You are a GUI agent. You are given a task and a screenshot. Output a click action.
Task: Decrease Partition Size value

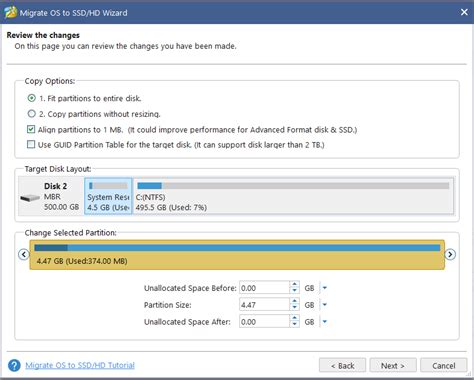(294, 308)
